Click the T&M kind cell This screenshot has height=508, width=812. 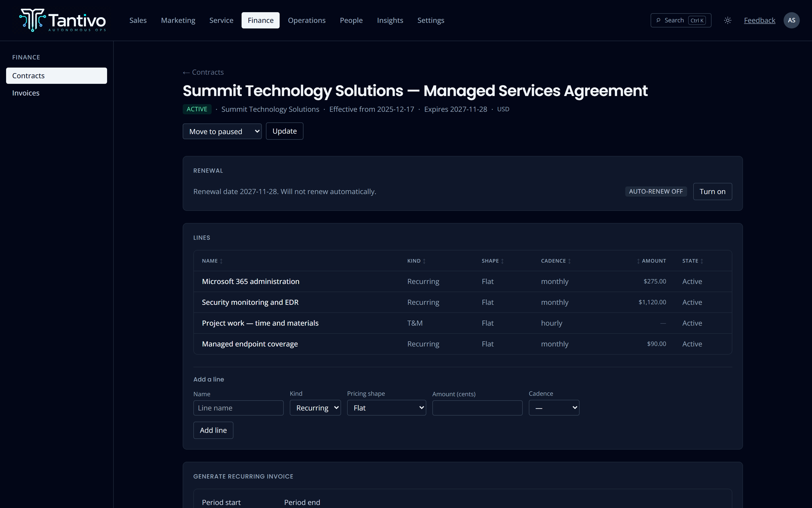coord(415,323)
